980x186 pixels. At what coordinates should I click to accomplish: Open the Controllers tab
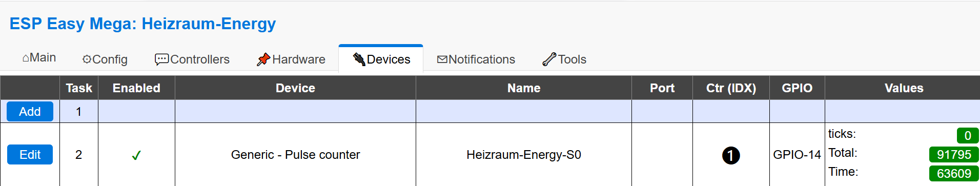[192, 59]
